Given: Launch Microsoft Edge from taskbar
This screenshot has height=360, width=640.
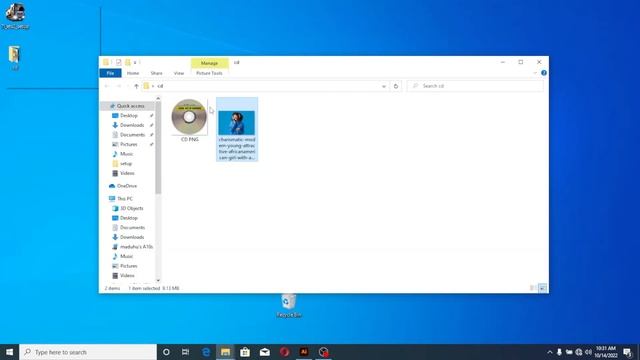Looking at the screenshot, I should tap(206, 352).
